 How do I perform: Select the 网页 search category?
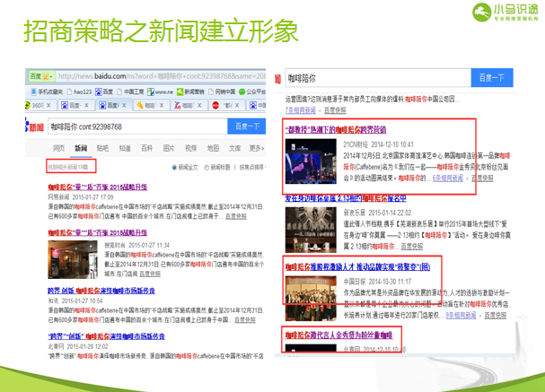[58, 148]
